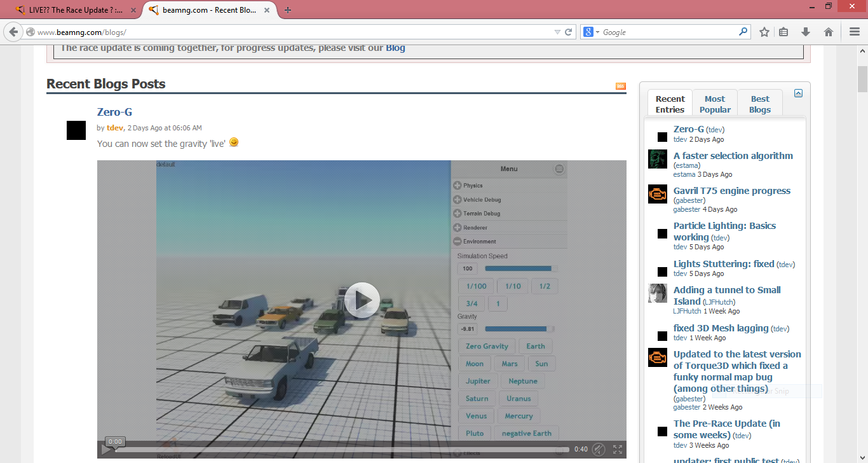The height and width of the screenshot is (463, 868).
Task: Click black avatar beside Pre-Race Update entry
Action: click(662, 432)
